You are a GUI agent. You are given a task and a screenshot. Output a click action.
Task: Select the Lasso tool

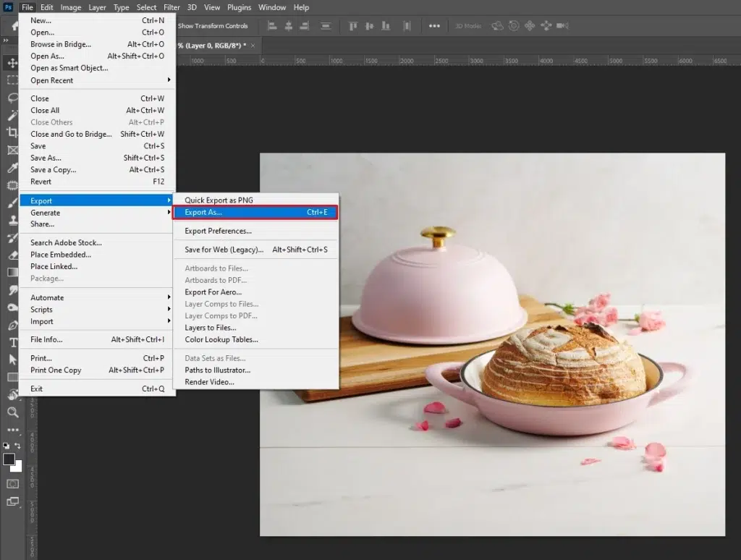[x=12, y=98]
